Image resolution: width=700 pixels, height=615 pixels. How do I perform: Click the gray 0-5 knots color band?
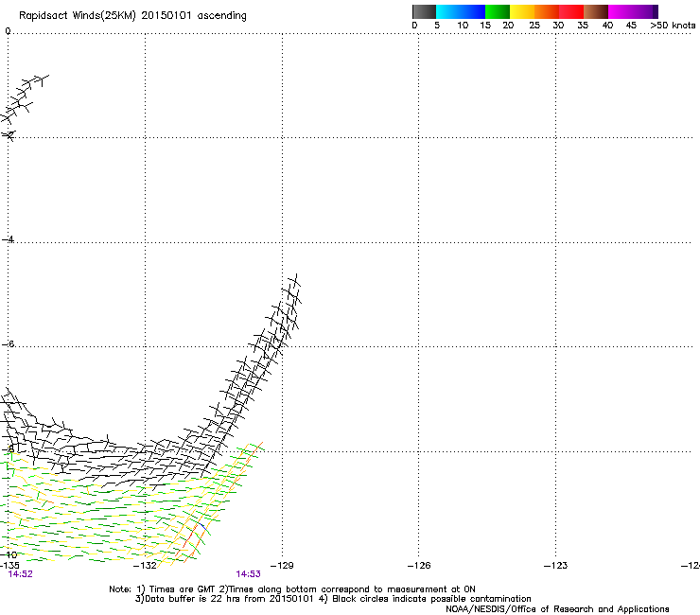pos(424,11)
